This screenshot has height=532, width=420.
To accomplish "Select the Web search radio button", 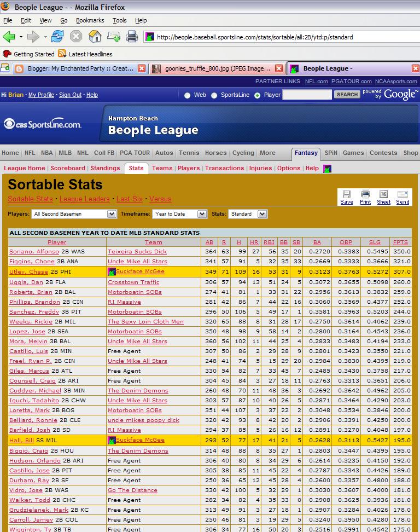I will 187,95.
